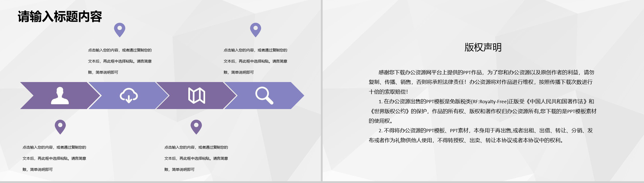Image resolution: width=644 pixels, height=183 pixels.
Task: Click the paragraph starting 1. 在办公资源出售的PPT模板
Action: 483,111
